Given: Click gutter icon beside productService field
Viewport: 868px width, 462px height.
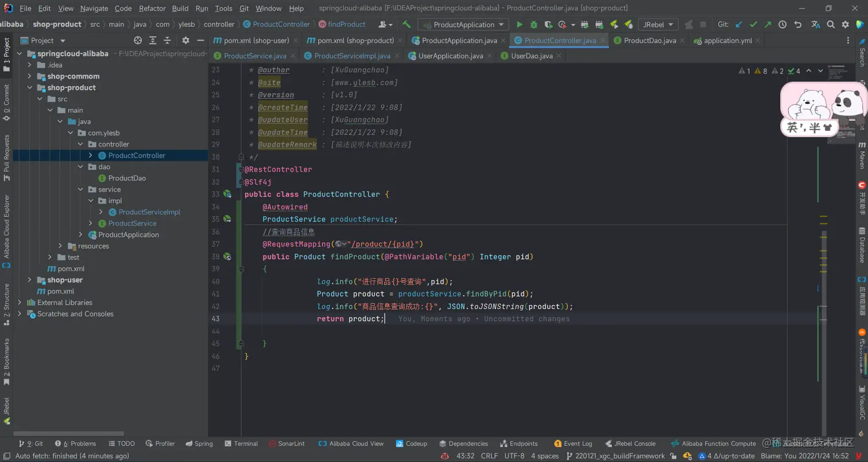Looking at the screenshot, I should 227,219.
